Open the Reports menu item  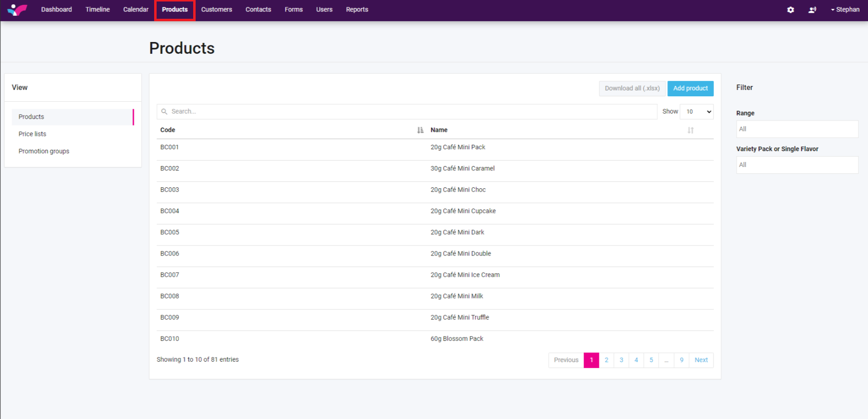[x=357, y=10]
